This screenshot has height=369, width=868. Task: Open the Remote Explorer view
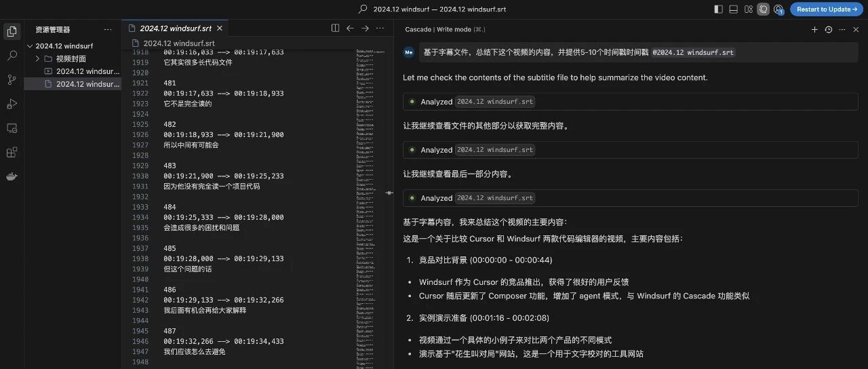click(12, 128)
